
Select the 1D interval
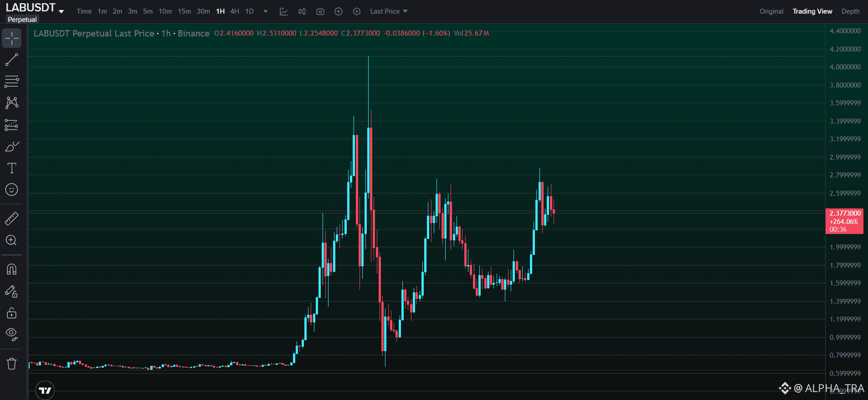[x=249, y=11]
